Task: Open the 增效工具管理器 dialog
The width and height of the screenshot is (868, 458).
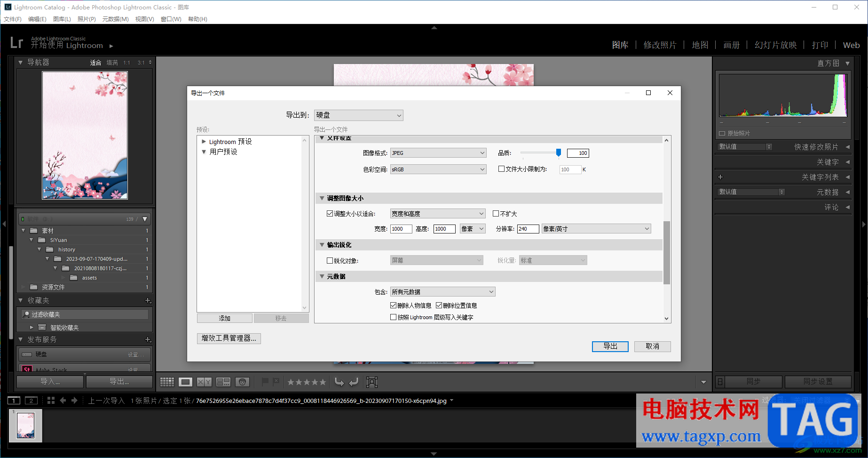Action: 229,338
